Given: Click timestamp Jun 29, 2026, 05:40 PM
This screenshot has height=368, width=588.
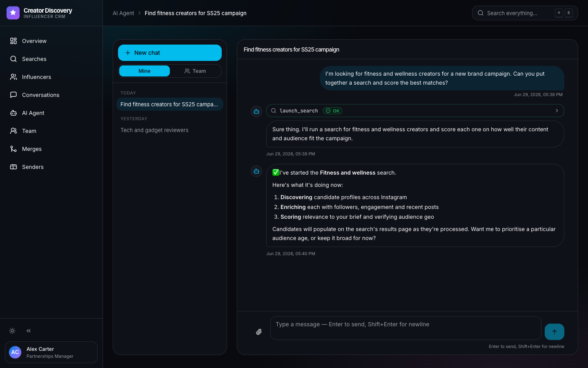Looking at the screenshot, I should coord(291,254).
